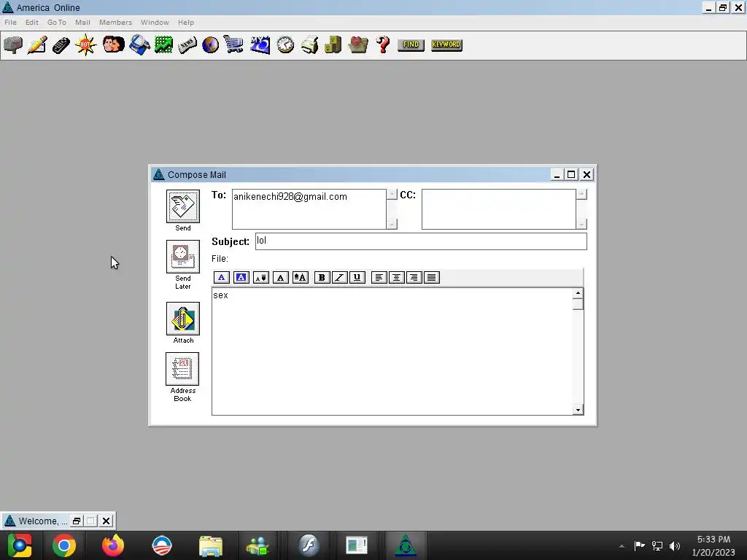This screenshot has height=560, width=747.
Task: Click the blue puzzle-piece toolbar icon
Action: (260, 45)
